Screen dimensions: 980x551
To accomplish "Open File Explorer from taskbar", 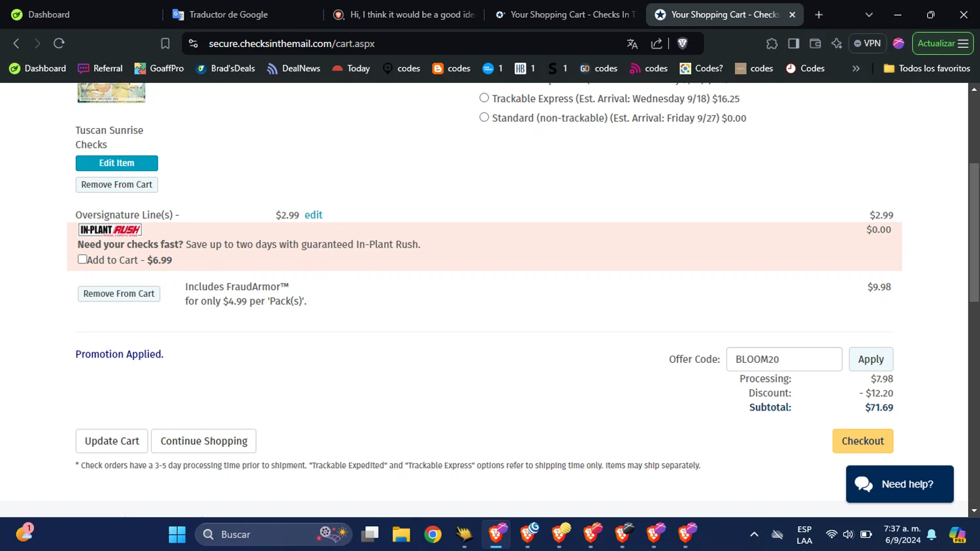I will pyautogui.click(x=401, y=535).
